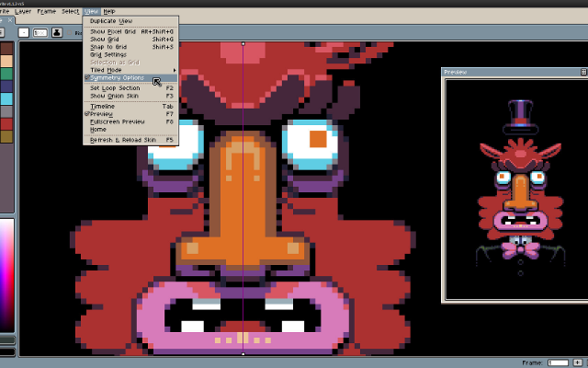Image resolution: width=588 pixels, height=368 pixels.
Task: Expand the Tiled Mode submenu
Action: tap(130, 70)
